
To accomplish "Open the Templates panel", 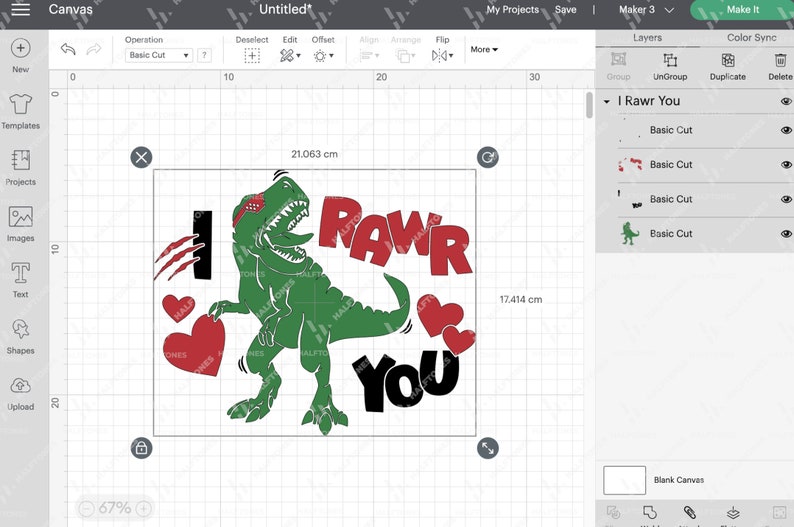I will (20, 112).
